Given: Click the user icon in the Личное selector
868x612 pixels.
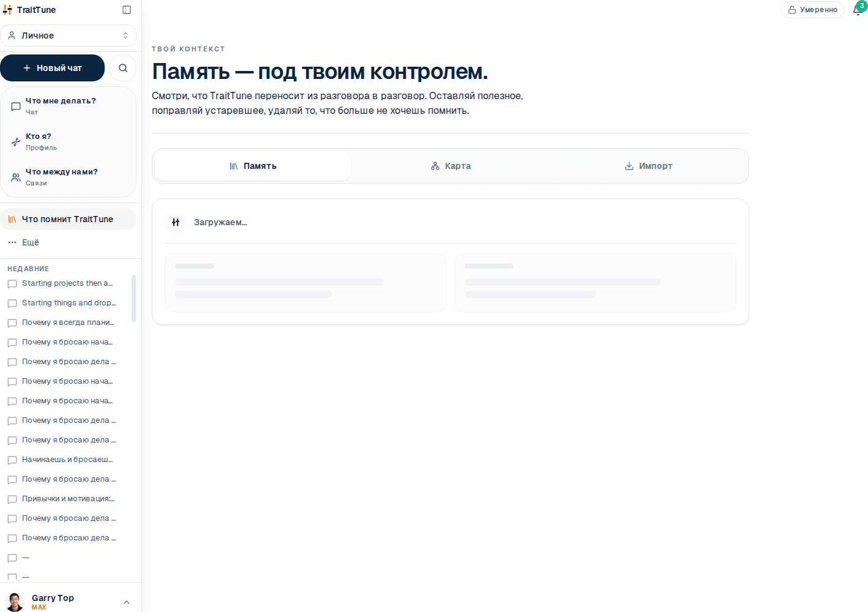Looking at the screenshot, I should point(12,35).
